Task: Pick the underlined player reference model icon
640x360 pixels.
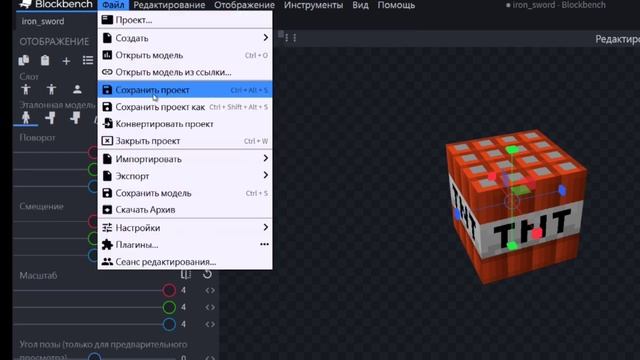Action: click(26, 118)
